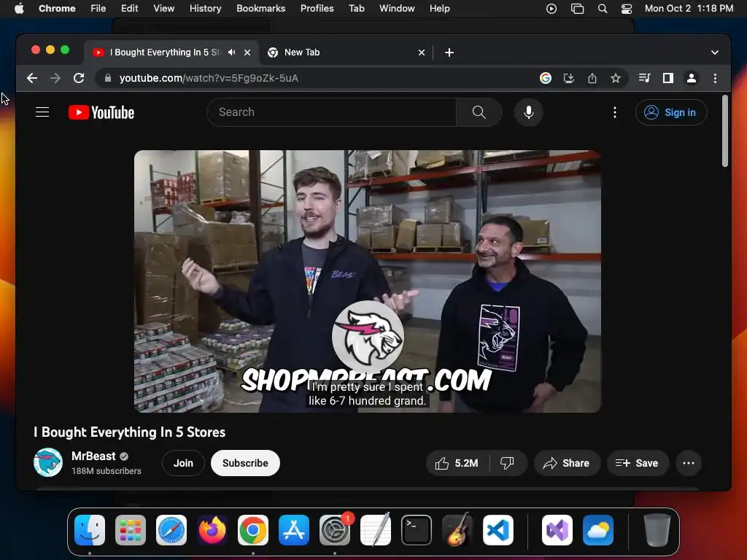747x560 pixels.
Task: Open YouTube settings three-dot menu
Action: pyautogui.click(x=614, y=112)
